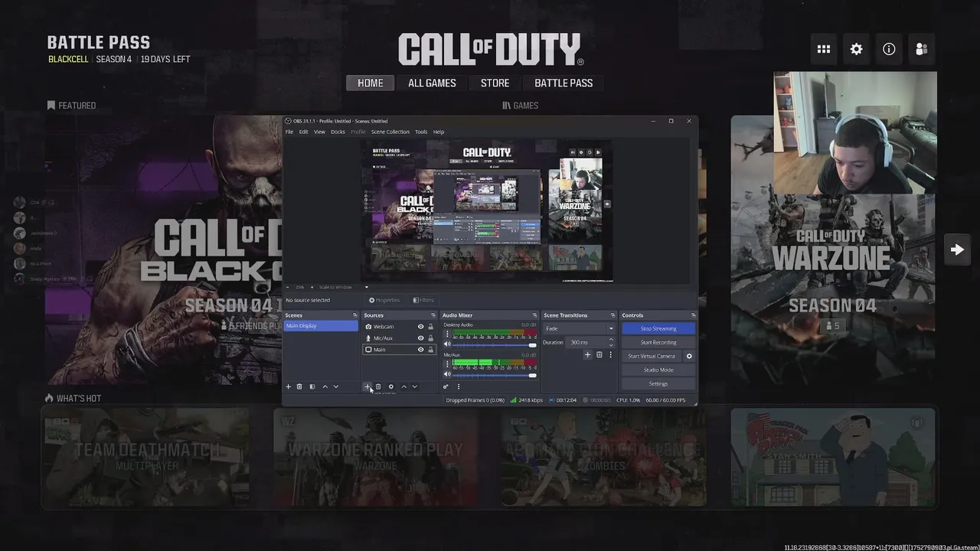Toggle lock on Main source
The height and width of the screenshot is (551, 980).
pyautogui.click(x=430, y=350)
